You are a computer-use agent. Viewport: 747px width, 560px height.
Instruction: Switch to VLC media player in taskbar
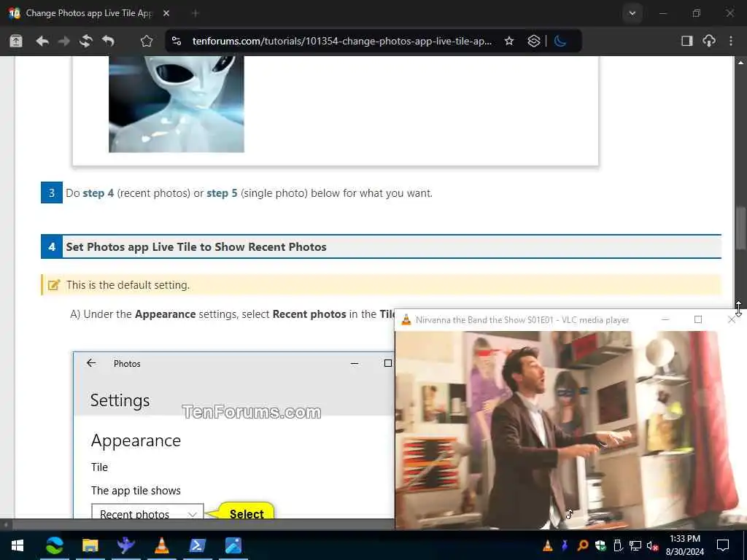click(x=162, y=545)
